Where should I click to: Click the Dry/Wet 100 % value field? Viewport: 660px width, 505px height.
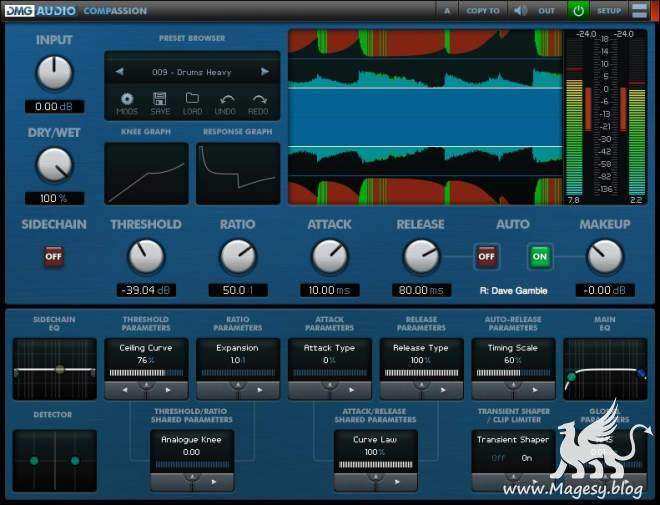54,198
